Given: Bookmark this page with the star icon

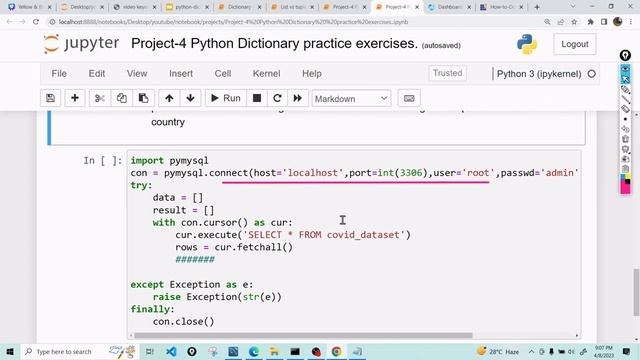Looking at the screenshot, I should coord(574,22).
